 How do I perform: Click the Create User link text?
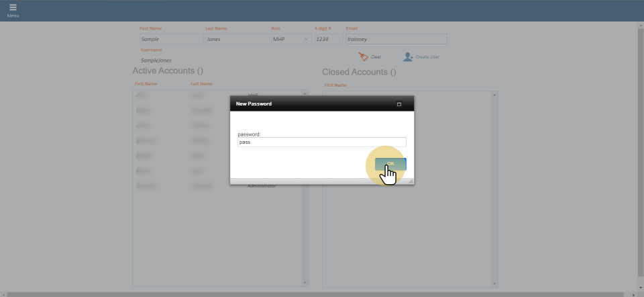[427, 57]
